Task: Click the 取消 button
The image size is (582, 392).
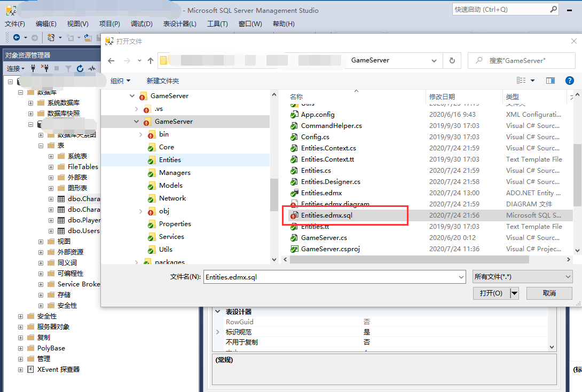Action: click(549, 293)
